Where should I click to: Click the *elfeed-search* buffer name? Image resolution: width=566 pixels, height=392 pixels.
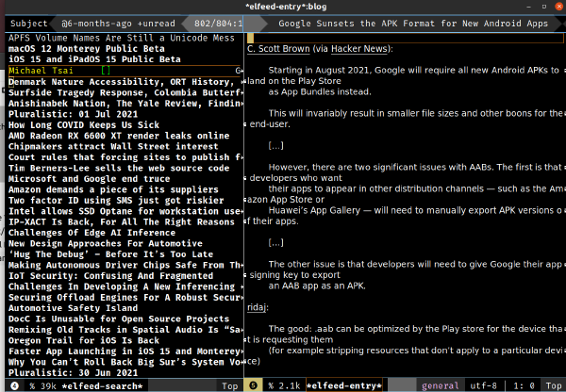(x=102, y=385)
